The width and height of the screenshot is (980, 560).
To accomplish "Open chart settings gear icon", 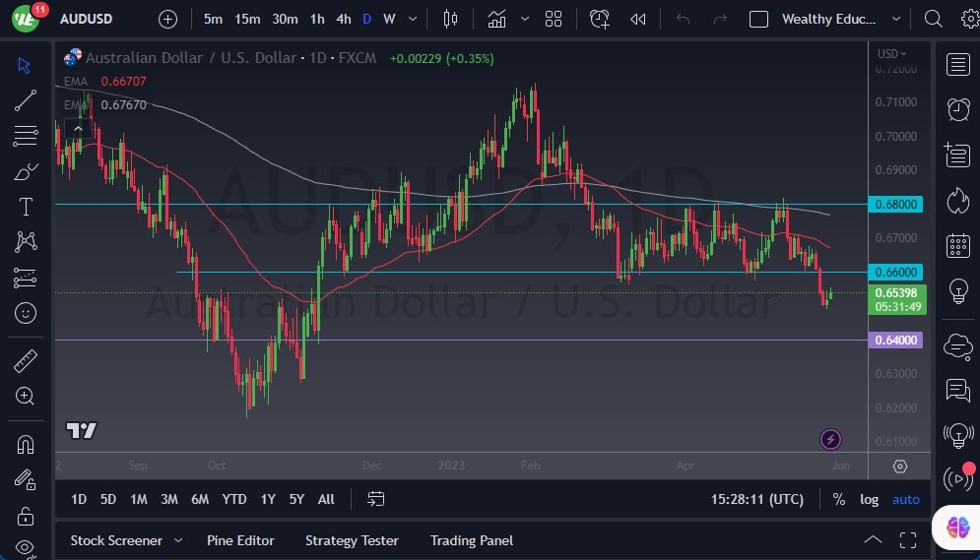I will 899,466.
